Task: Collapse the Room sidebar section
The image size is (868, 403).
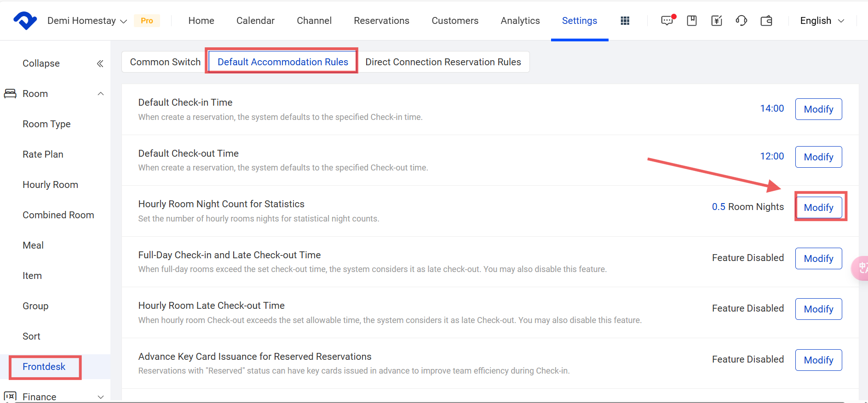Action: pyautogui.click(x=100, y=94)
